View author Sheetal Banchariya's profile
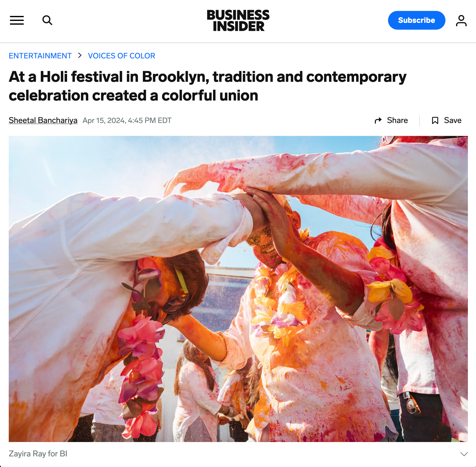The height and width of the screenshot is (467, 476). click(43, 120)
